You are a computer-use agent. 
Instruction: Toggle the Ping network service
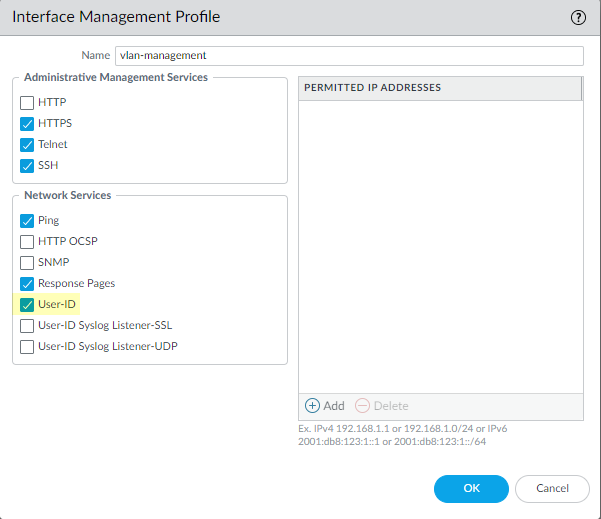pyautogui.click(x=27, y=220)
